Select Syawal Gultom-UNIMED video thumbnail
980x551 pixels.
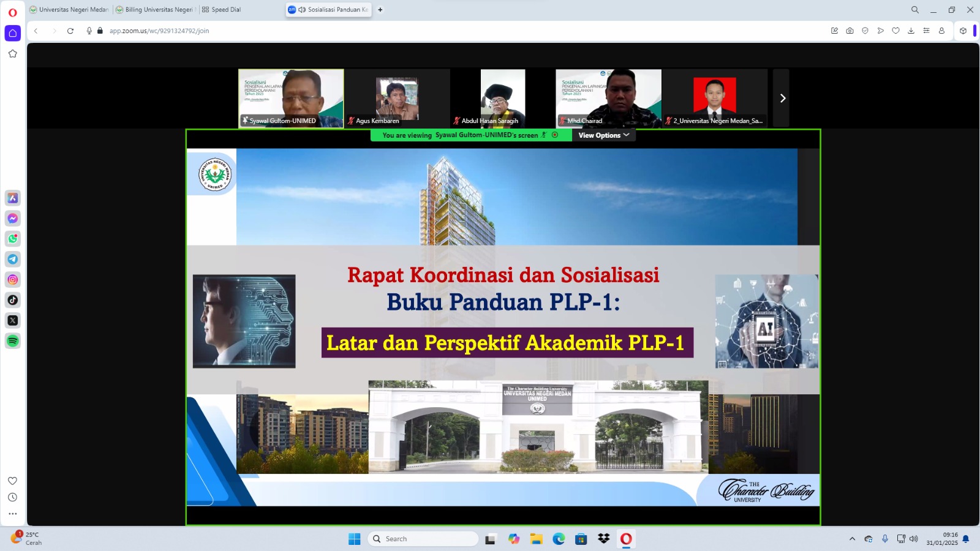291,98
